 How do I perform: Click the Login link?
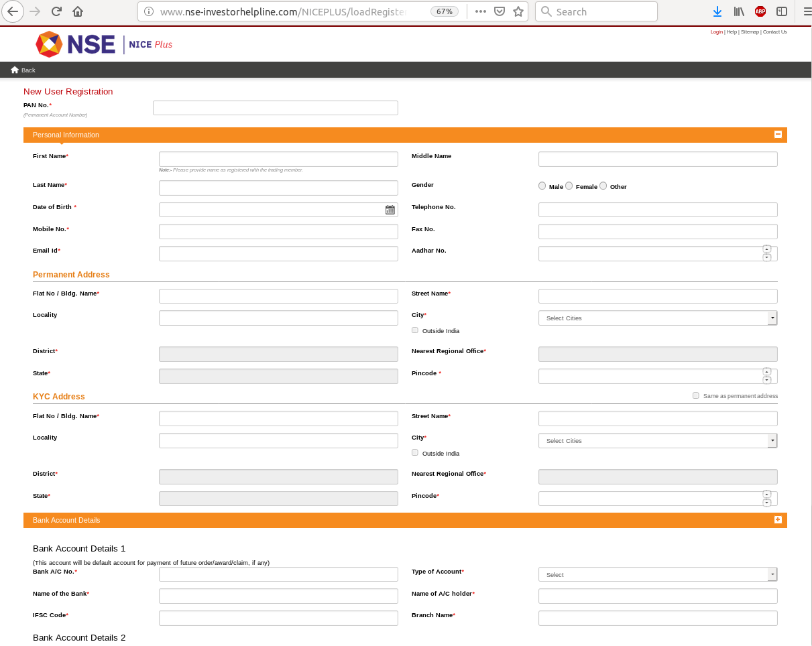pyautogui.click(x=716, y=32)
